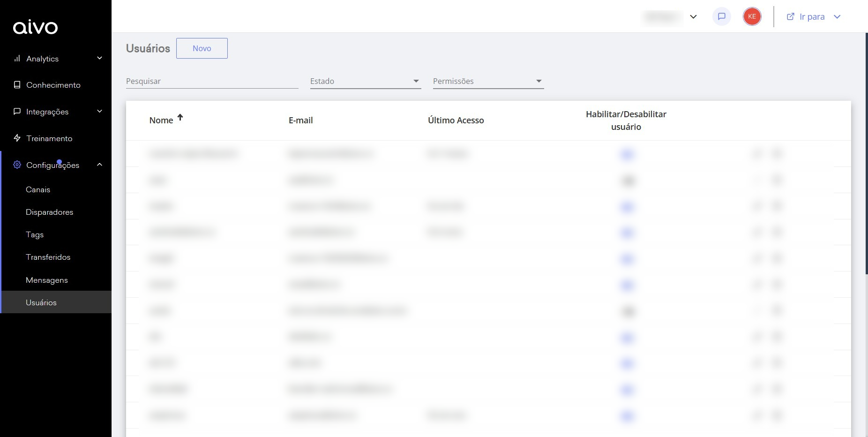Click the Conhecimento book icon

17,85
